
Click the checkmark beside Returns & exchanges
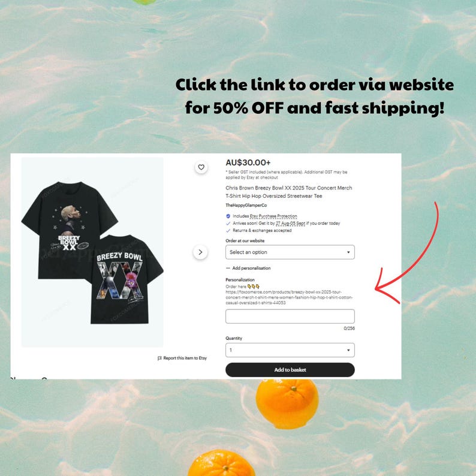(x=228, y=231)
